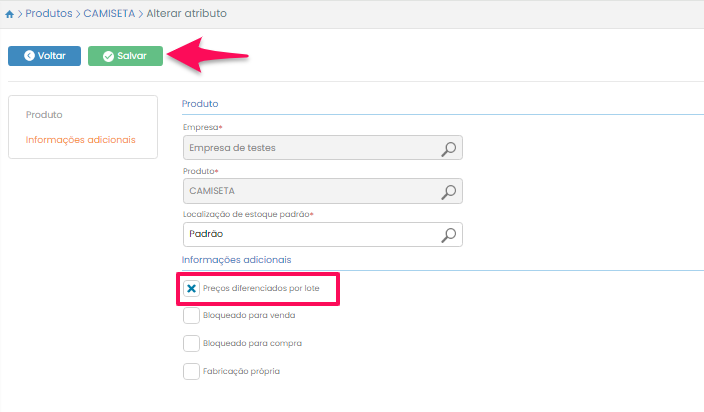Click Alterar atributo breadcrumb text

point(187,14)
